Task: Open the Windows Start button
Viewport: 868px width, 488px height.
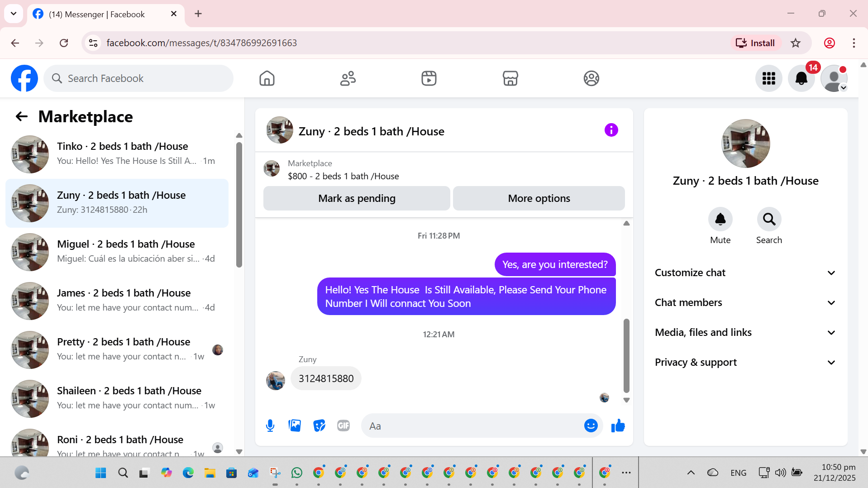Action: pos(100,473)
